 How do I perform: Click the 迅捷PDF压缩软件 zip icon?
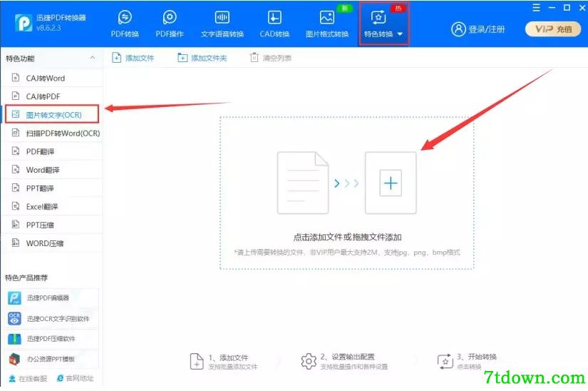pyautogui.click(x=15, y=339)
